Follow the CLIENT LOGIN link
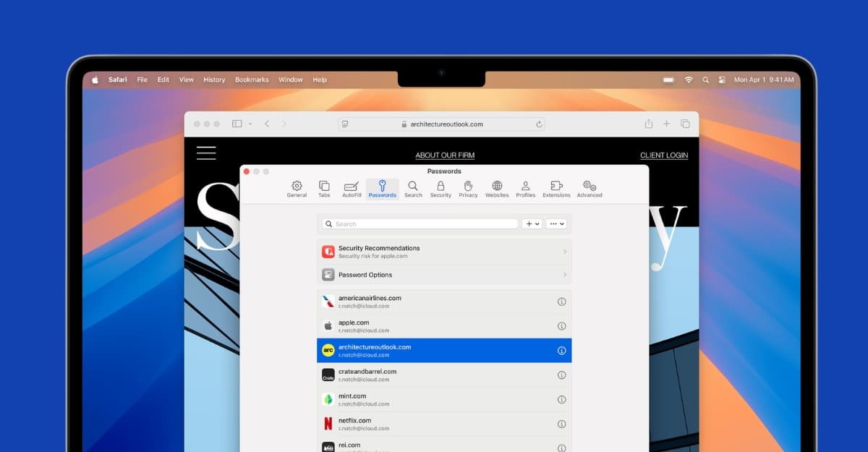The width and height of the screenshot is (868, 452). (x=664, y=155)
